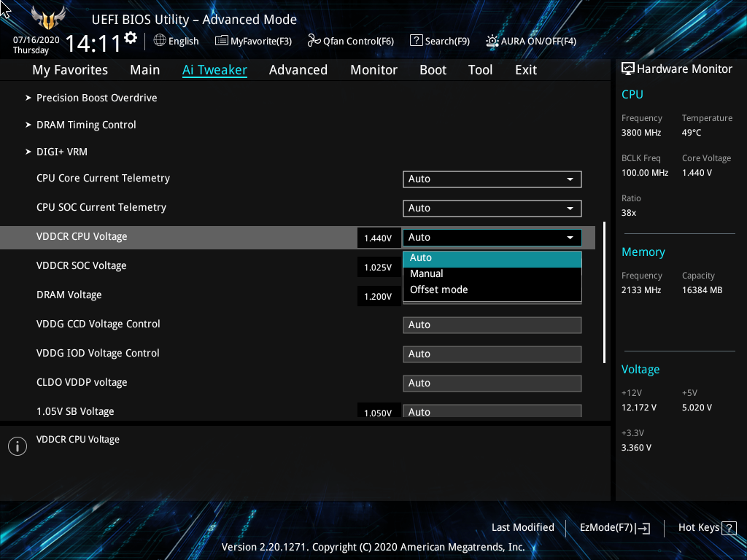Click +5V reading 5.020 V
The width and height of the screenshot is (747, 560).
point(697,408)
